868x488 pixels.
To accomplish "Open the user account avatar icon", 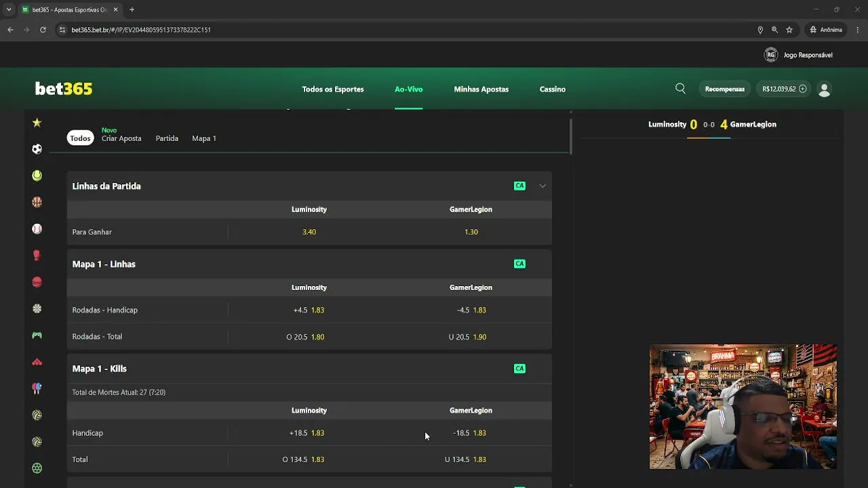I will pyautogui.click(x=825, y=89).
